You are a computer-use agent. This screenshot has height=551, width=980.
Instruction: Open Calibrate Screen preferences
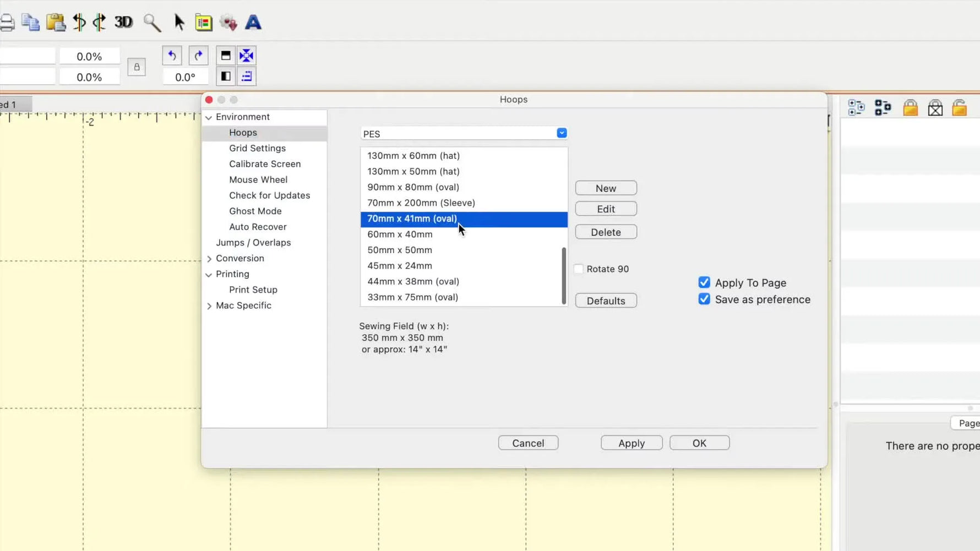265,164
